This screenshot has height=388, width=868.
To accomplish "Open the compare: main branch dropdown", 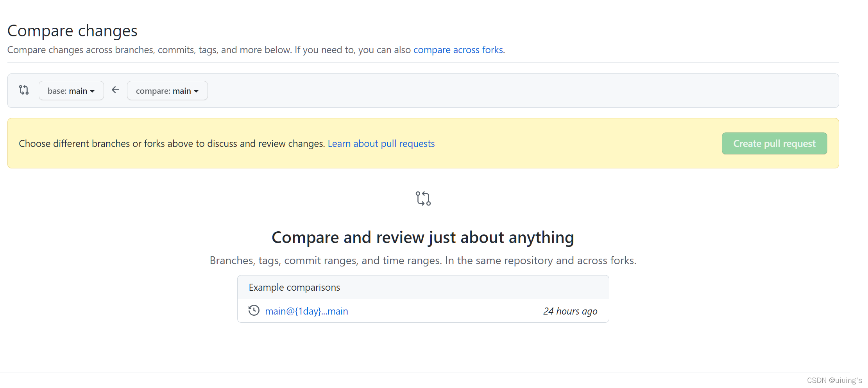I will [167, 91].
